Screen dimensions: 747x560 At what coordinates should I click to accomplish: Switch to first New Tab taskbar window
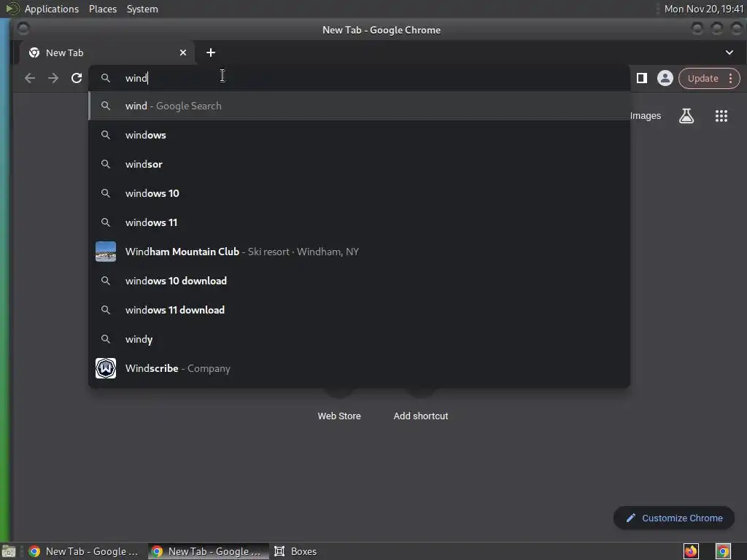[x=85, y=551]
